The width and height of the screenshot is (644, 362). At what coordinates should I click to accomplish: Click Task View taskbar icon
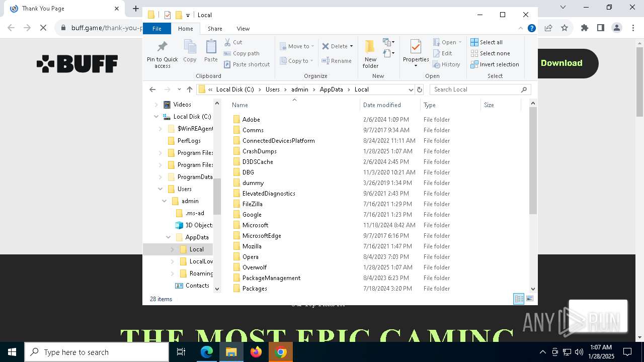click(181, 352)
